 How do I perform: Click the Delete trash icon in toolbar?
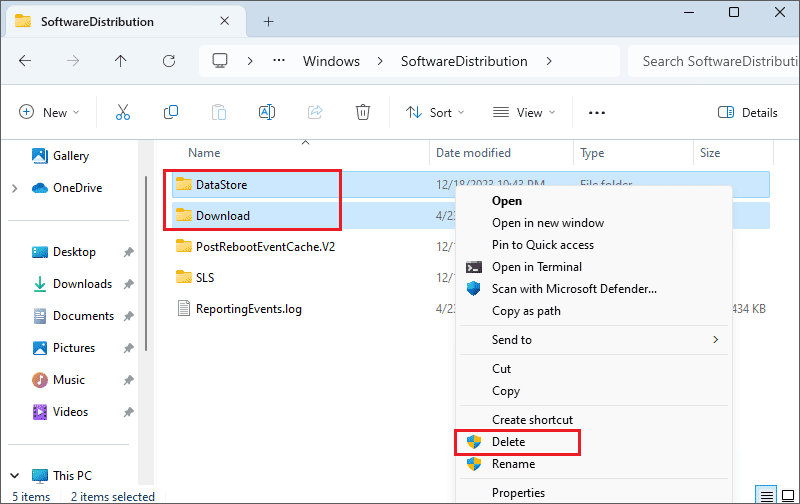363,112
